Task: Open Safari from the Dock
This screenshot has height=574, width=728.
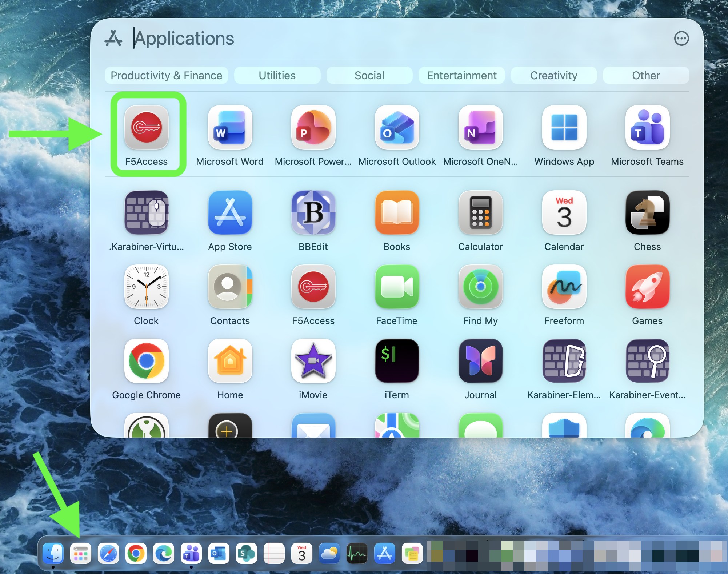Action: [108, 553]
